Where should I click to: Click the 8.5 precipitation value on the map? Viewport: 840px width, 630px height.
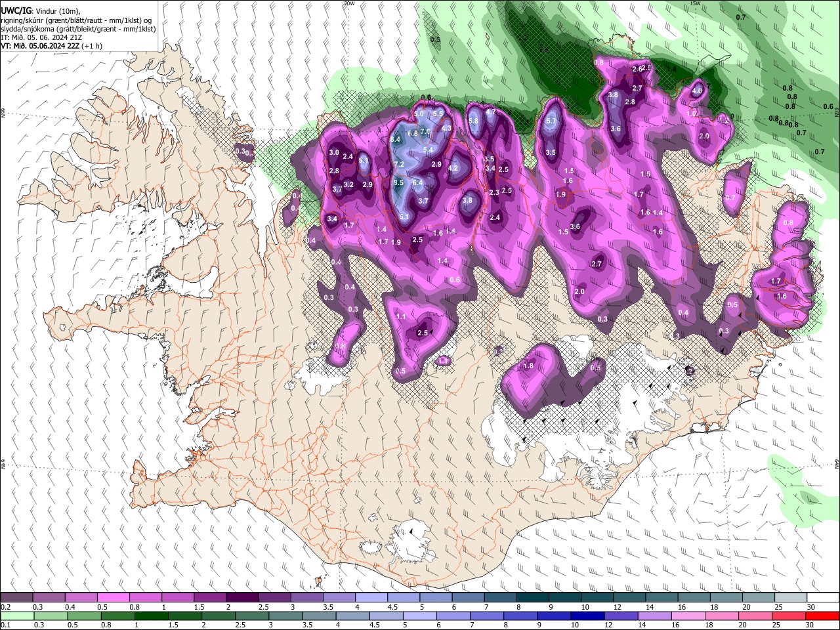398,182
